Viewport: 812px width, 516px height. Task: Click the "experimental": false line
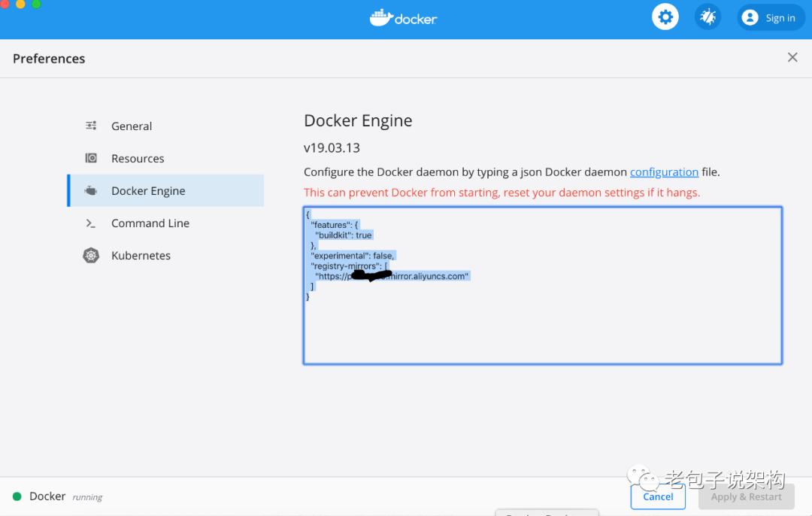[352, 256]
